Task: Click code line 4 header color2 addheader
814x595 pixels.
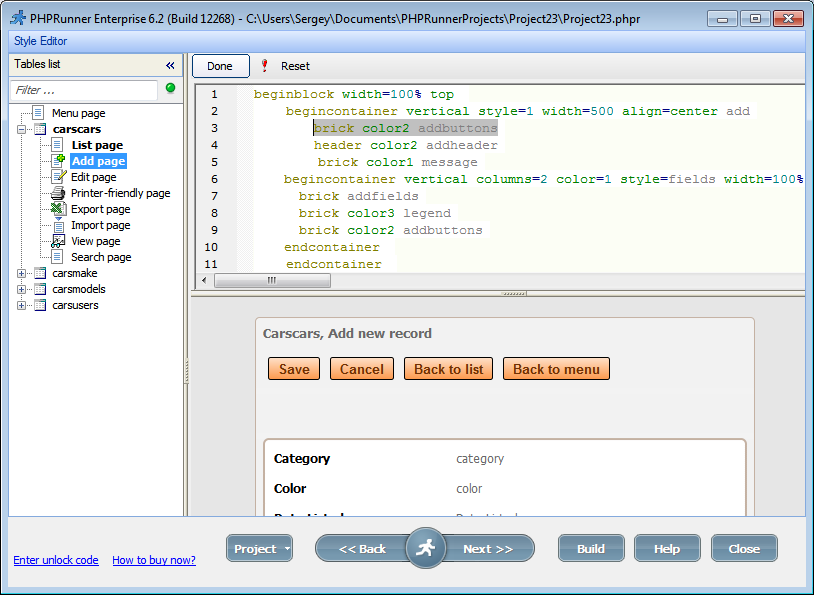Action: [x=405, y=145]
